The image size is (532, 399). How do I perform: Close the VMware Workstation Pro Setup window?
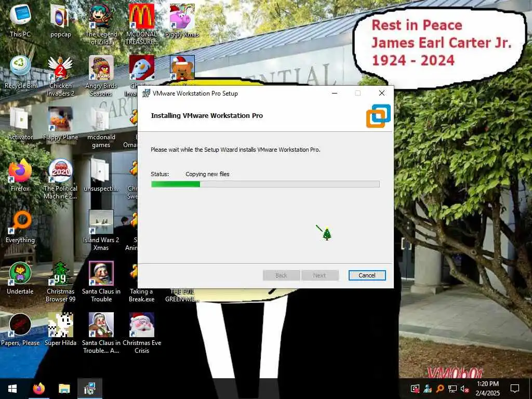tap(382, 94)
